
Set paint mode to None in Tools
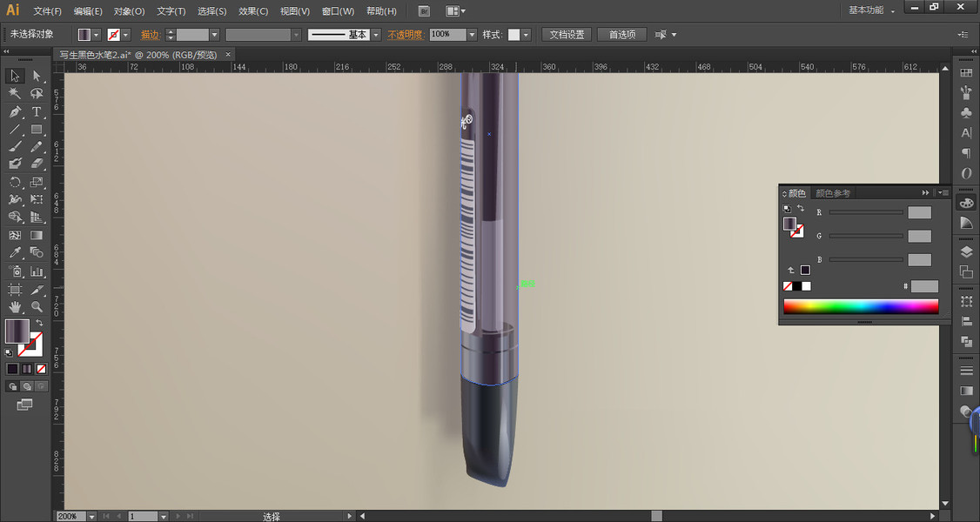point(41,369)
